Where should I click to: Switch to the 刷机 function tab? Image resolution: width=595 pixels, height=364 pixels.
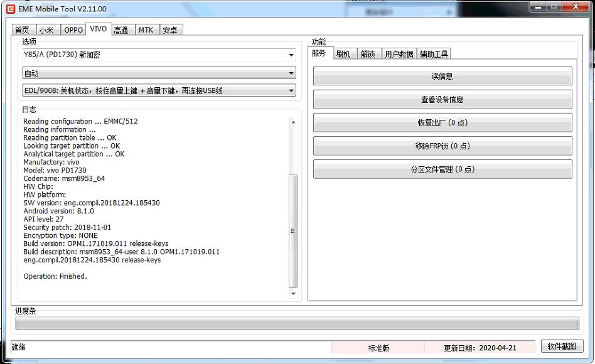(x=343, y=54)
